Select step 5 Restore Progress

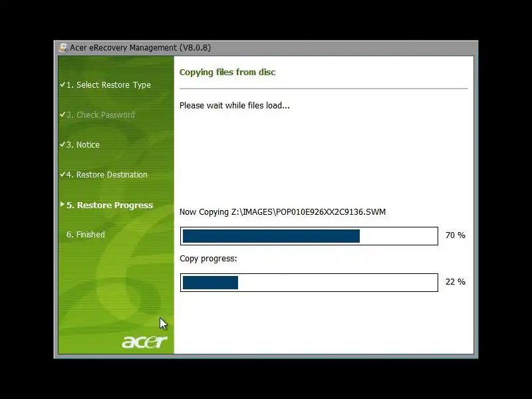click(x=110, y=205)
